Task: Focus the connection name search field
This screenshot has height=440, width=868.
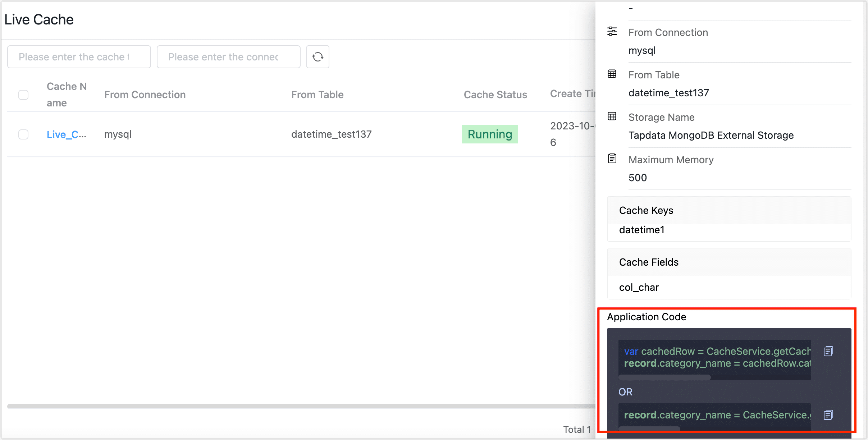Action: tap(228, 57)
